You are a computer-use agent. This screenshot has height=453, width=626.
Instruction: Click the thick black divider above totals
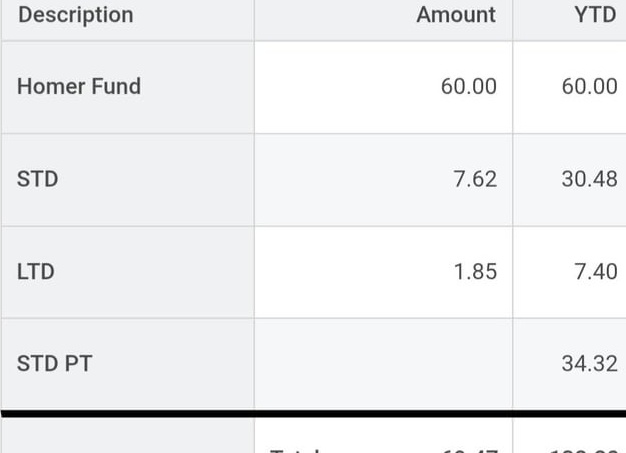[x=313, y=413]
